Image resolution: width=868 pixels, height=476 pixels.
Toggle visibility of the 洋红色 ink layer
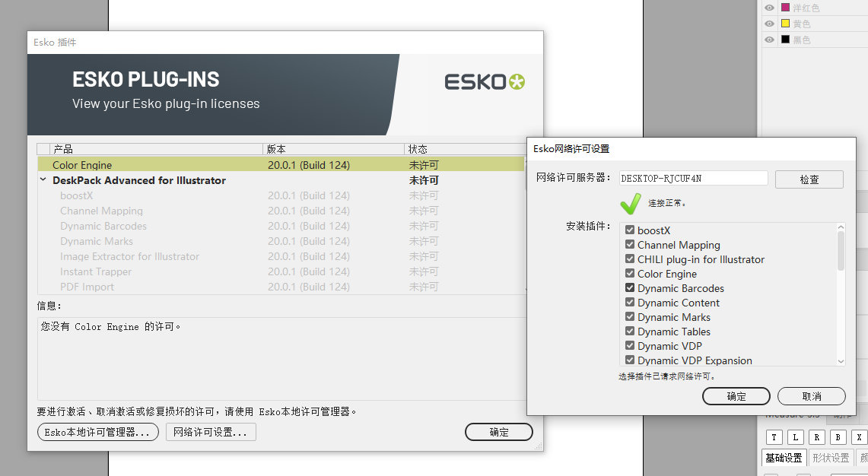click(x=769, y=8)
